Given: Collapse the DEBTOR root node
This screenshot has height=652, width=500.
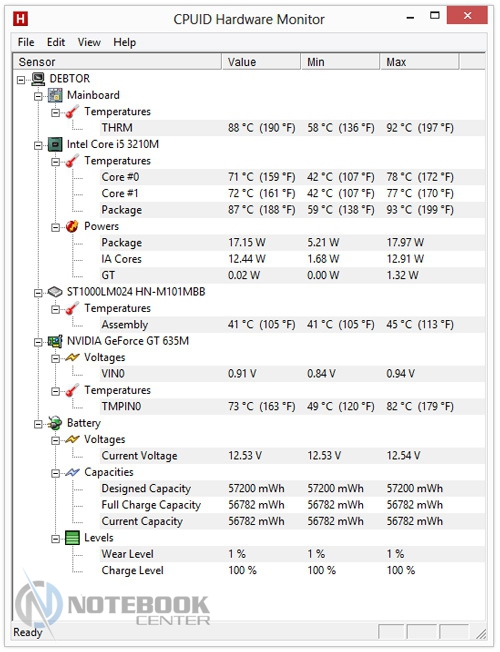Looking at the screenshot, I should tap(21, 79).
